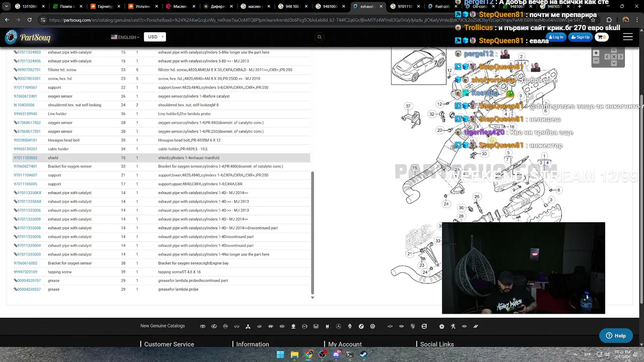Viewport: 644px width, 362px height.
Task: Open the shopping cart
Action: tap(601, 37)
